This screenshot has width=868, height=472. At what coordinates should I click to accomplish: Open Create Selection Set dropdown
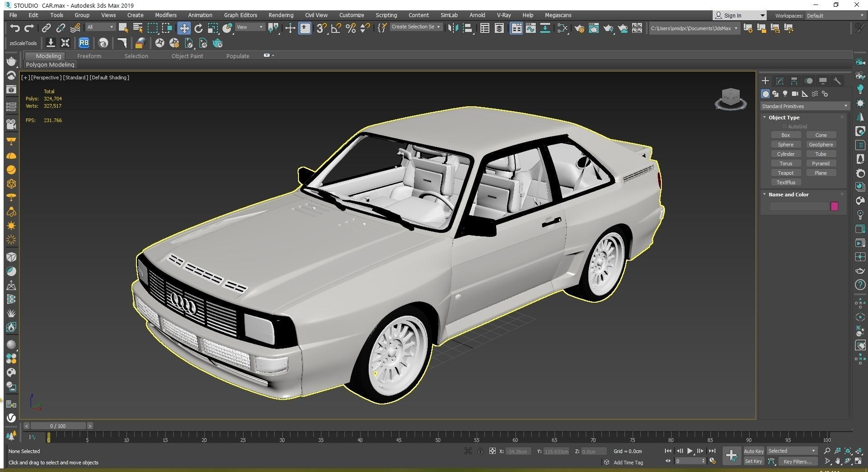coord(416,27)
